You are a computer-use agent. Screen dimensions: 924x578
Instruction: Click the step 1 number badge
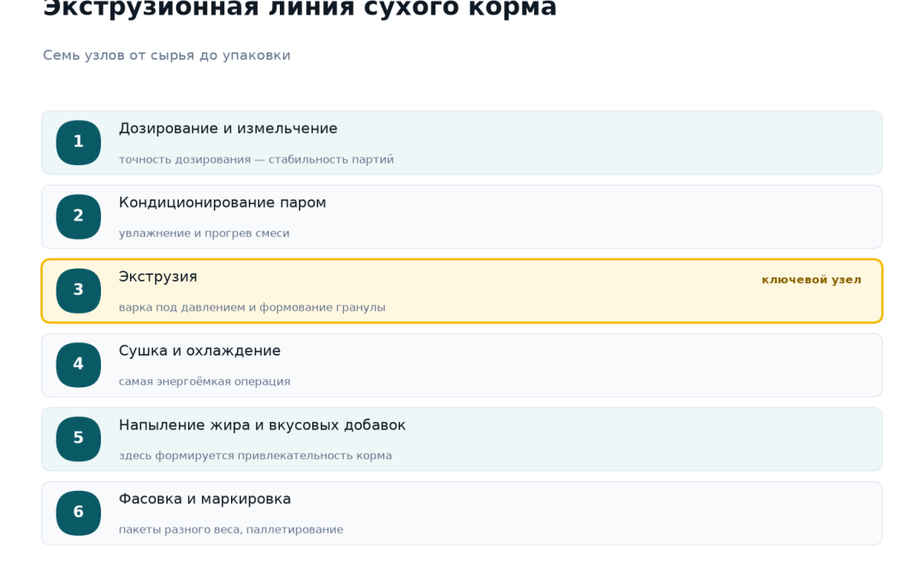79,143
